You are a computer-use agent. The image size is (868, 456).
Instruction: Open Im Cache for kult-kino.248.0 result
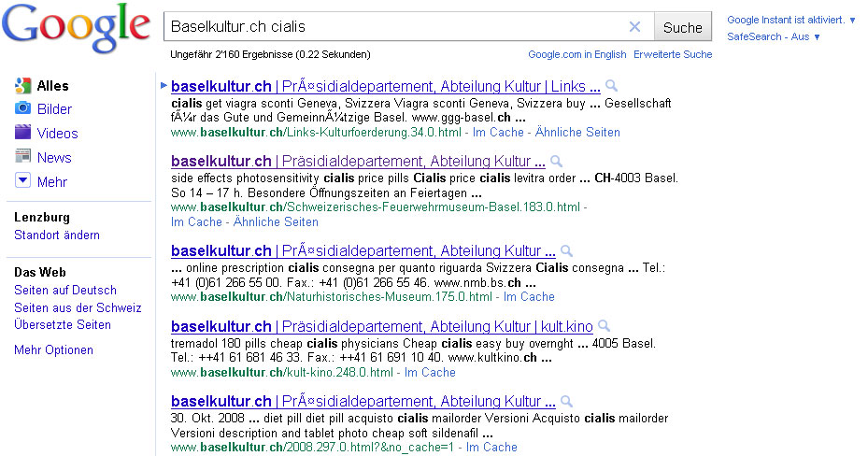coord(430,373)
